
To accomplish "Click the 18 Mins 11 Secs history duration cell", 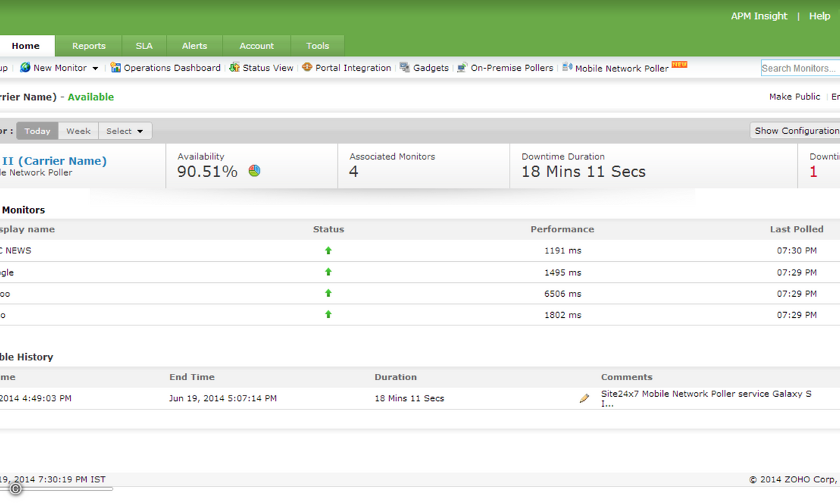I will [x=409, y=398].
